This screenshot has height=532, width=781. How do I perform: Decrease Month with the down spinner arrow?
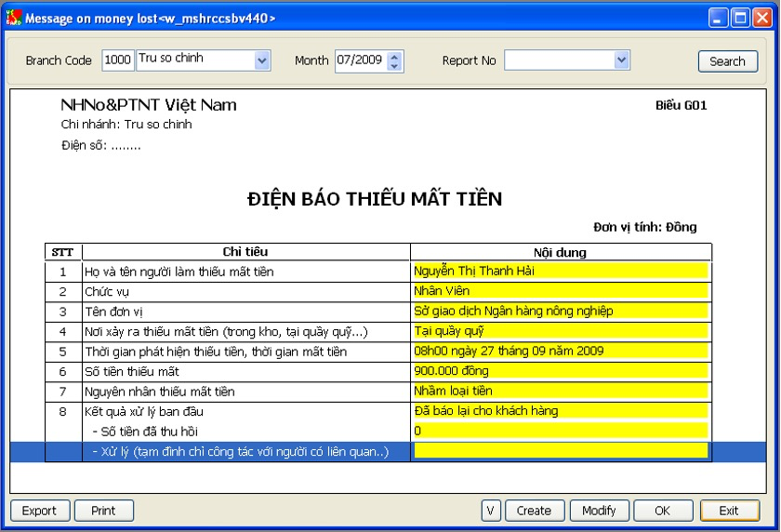(x=394, y=66)
